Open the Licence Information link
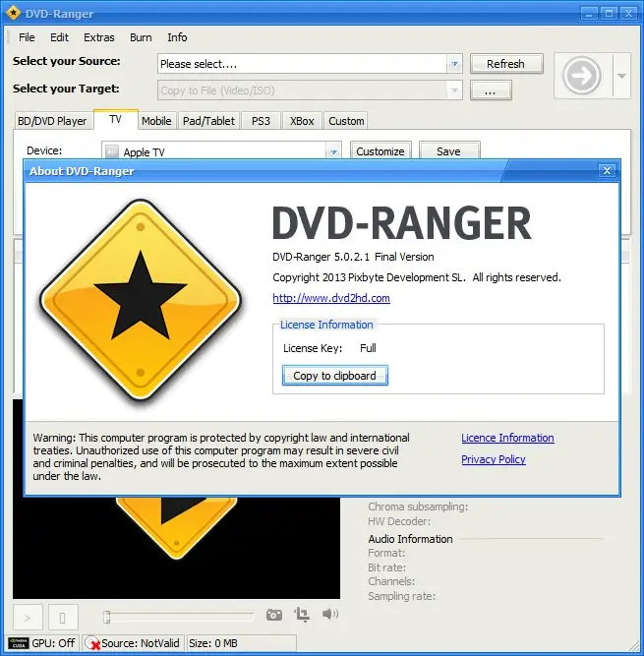 coord(507,438)
